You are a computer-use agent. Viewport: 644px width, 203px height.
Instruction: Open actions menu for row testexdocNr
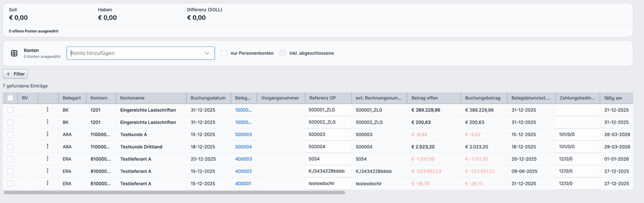click(x=48, y=183)
